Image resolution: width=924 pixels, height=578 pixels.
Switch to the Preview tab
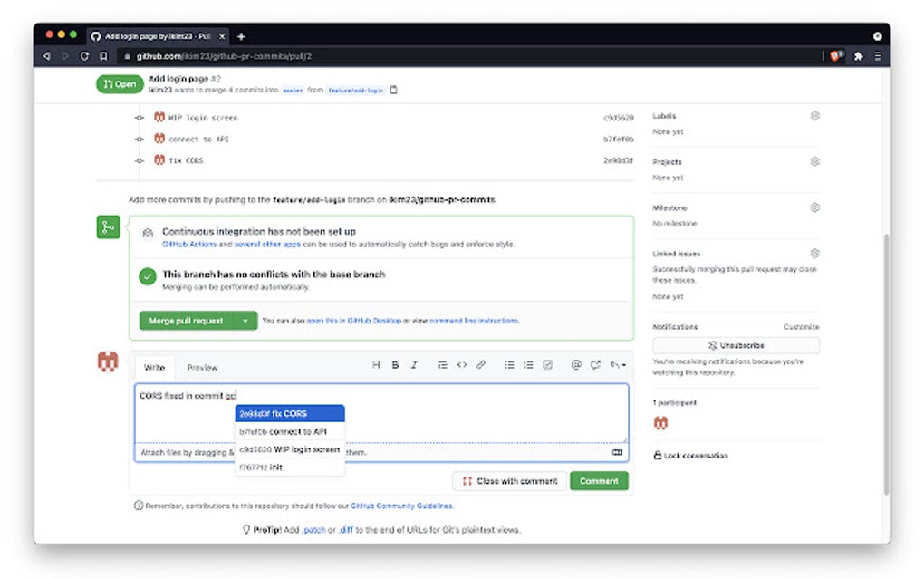pyautogui.click(x=202, y=367)
